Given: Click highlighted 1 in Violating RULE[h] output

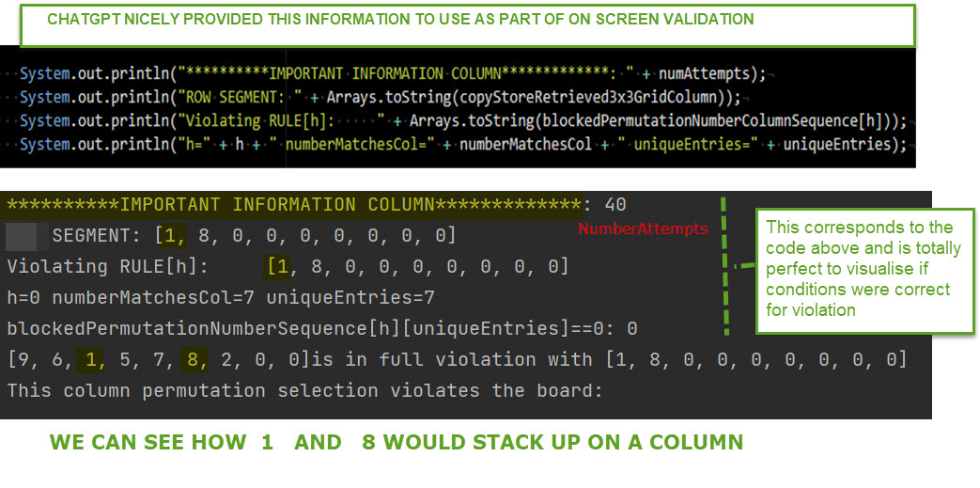Looking at the screenshot, I should [279, 267].
